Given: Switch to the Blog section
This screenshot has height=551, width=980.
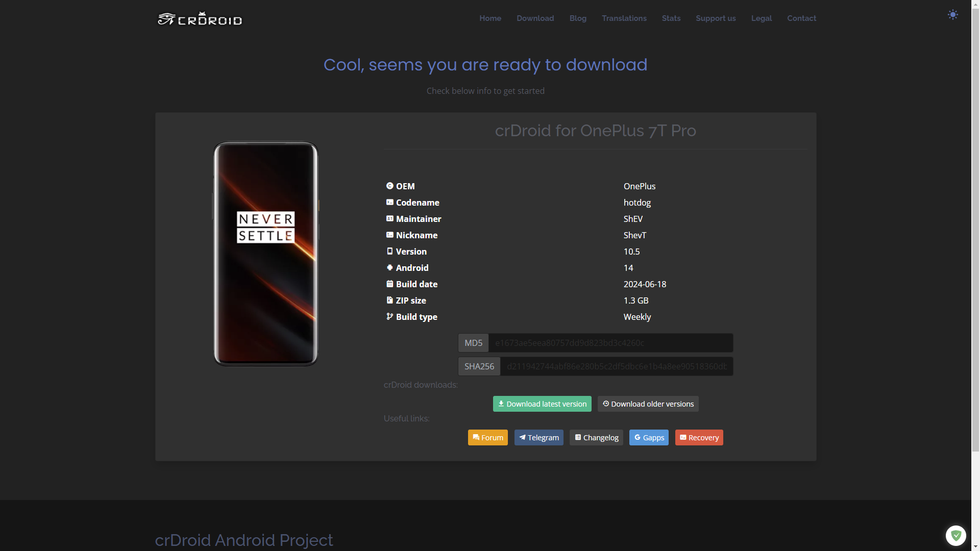Looking at the screenshot, I should pos(578,18).
